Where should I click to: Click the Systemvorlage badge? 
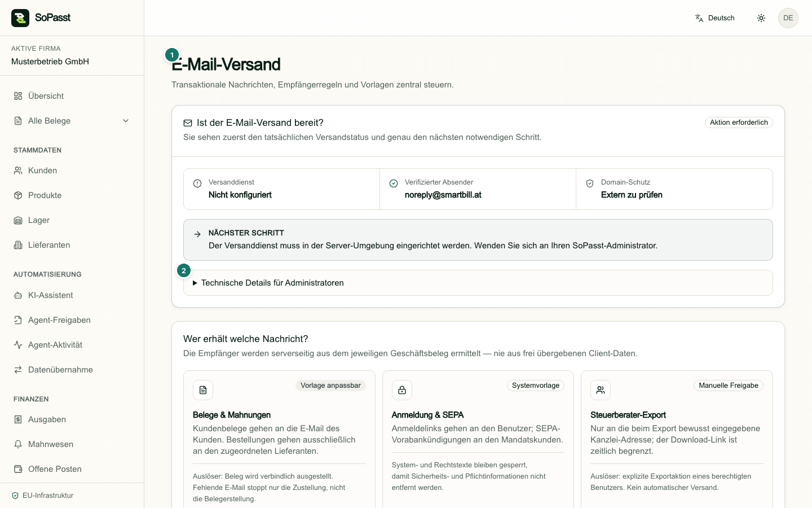click(536, 386)
